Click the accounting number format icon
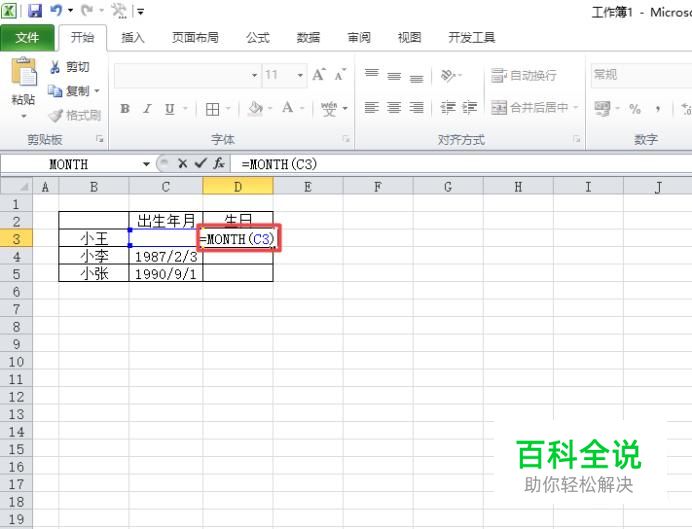 click(x=602, y=108)
